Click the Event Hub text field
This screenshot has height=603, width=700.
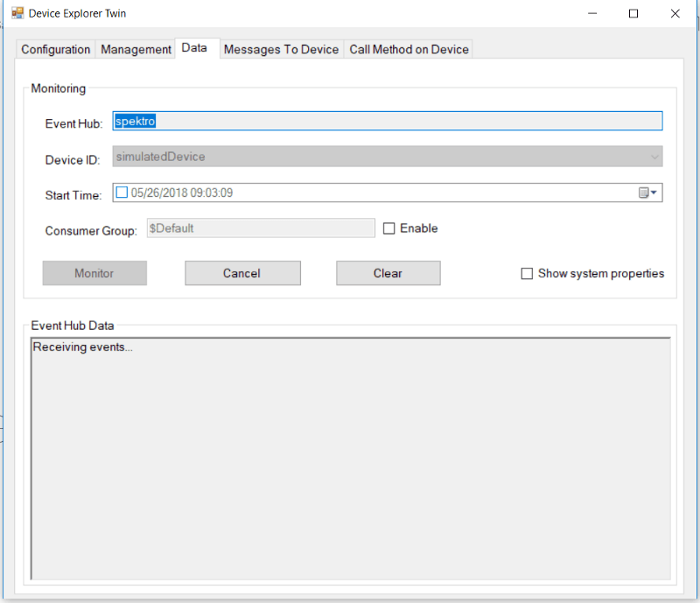(387, 121)
